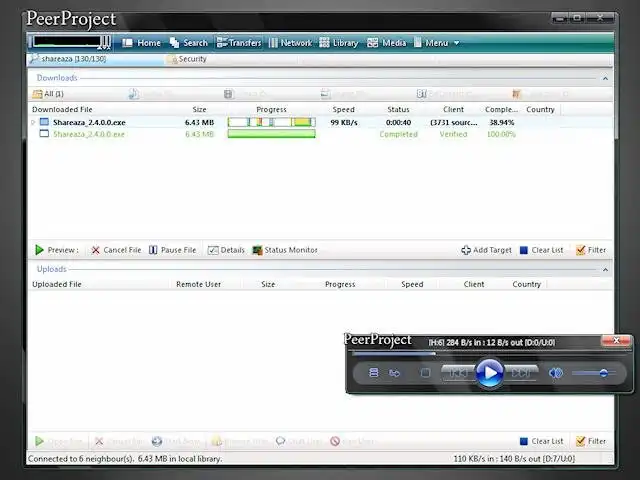The image size is (640, 480).
Task: Open the playlist icon in mini player
Action: tap(373, 373)
